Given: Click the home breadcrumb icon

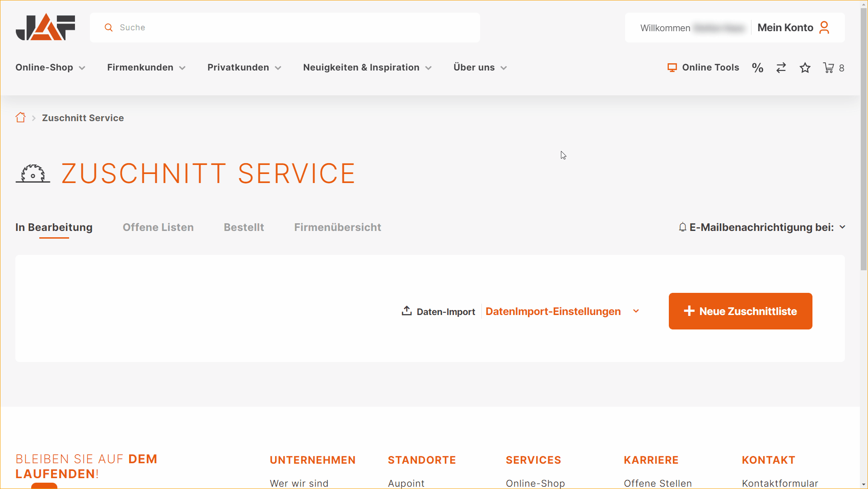Looking at the screenshot, I should pyautogui.click(x=20, y=118).
